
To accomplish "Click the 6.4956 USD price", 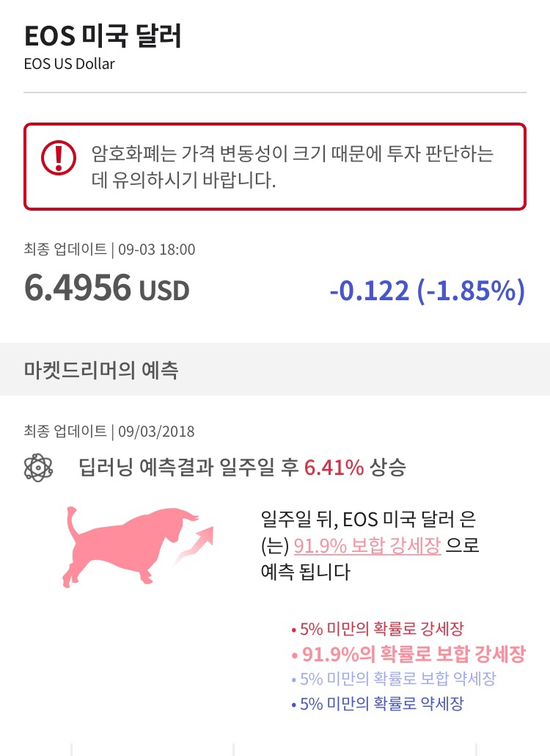I will [106, 288].
